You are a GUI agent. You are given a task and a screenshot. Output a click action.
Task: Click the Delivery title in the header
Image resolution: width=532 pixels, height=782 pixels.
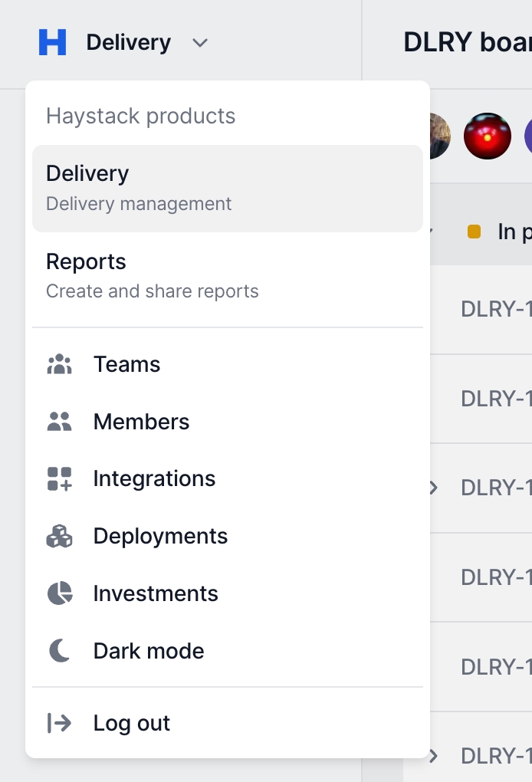[x=129, y=42]
